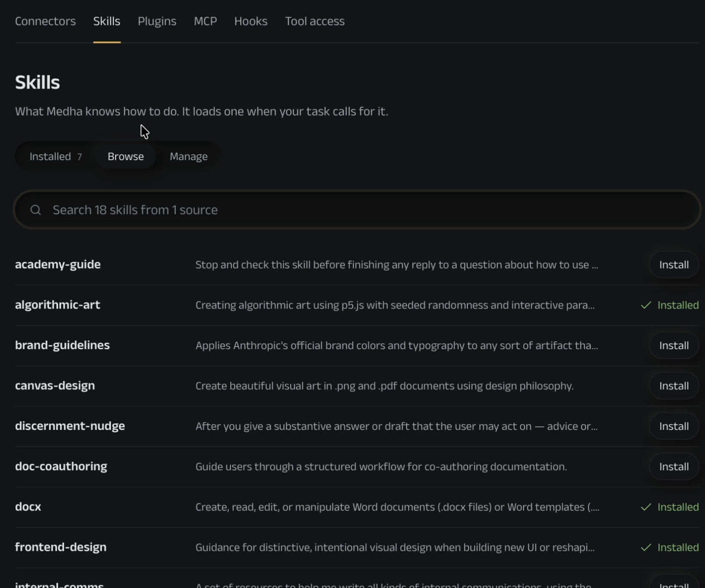Open the academy-guide skill name
This screenshot has width=705, height=588.
pos(58,264)
